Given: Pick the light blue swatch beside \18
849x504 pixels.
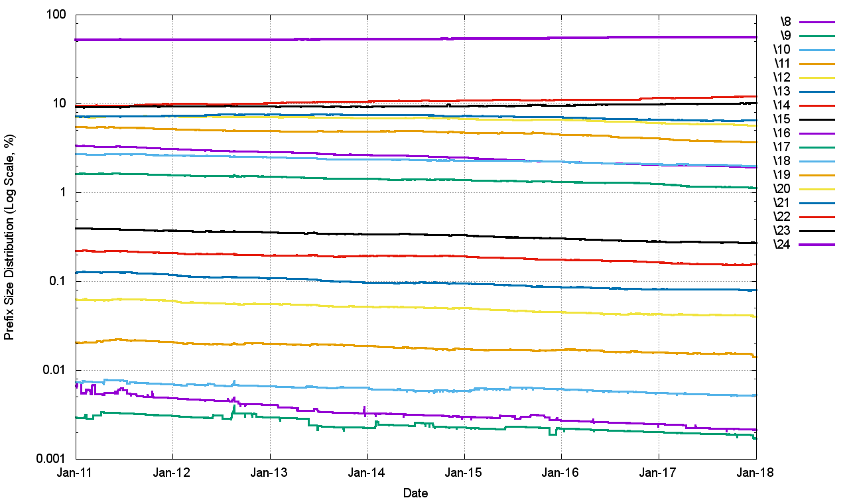Looking at the screenshot, I should tap(816, 160).
